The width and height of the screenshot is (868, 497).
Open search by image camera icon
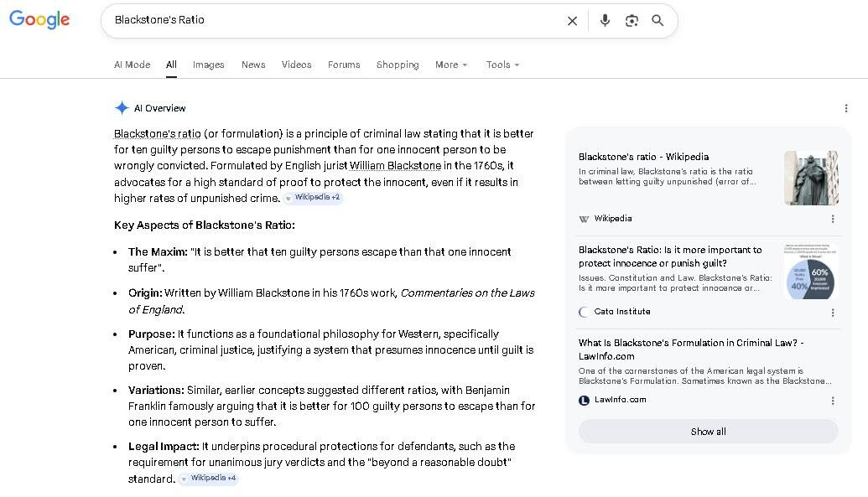pyautogui.click(x=632, y=21)
